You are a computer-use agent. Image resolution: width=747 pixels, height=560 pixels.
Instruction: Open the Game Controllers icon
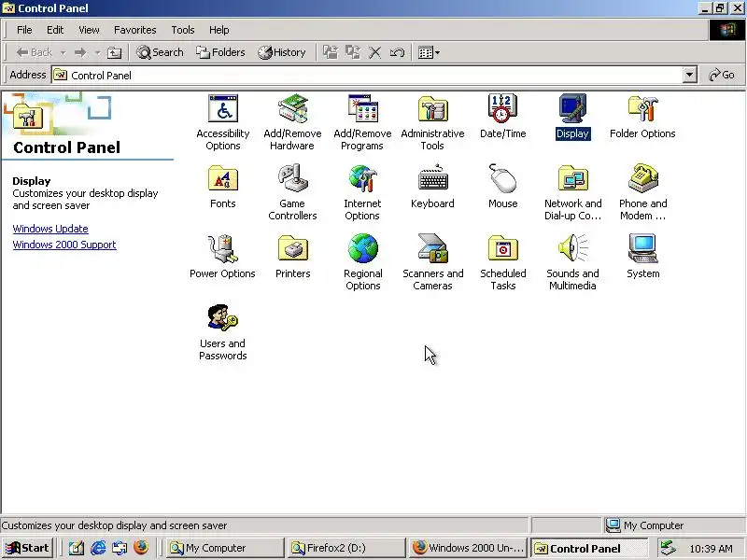pyautogui.click(x=292, y=192)
